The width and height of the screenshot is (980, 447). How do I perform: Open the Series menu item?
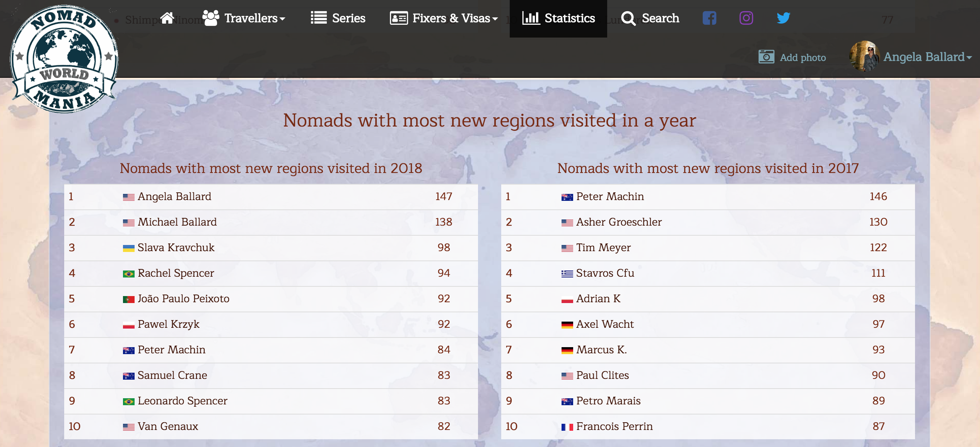coord(348,18)
